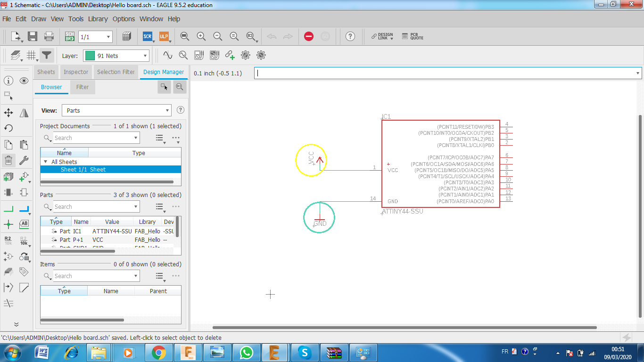Screen dimensions: 644x362
Task: Open the Parts list options menu
Action: 160,207
